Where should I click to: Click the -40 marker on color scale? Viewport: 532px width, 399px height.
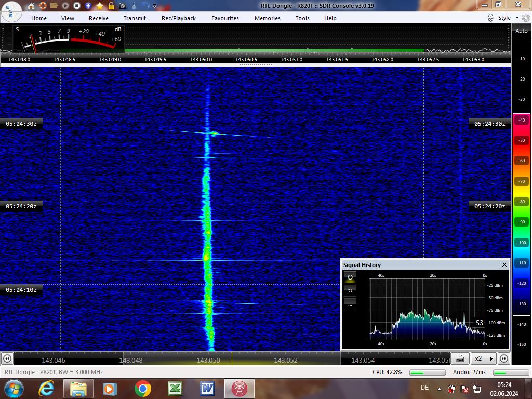point(522,120)
